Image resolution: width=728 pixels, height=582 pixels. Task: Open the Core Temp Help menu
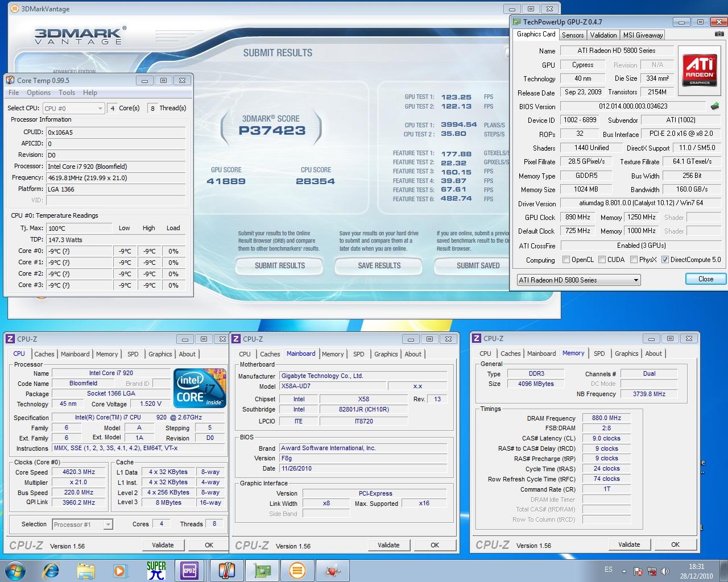(x=90, y=93)
